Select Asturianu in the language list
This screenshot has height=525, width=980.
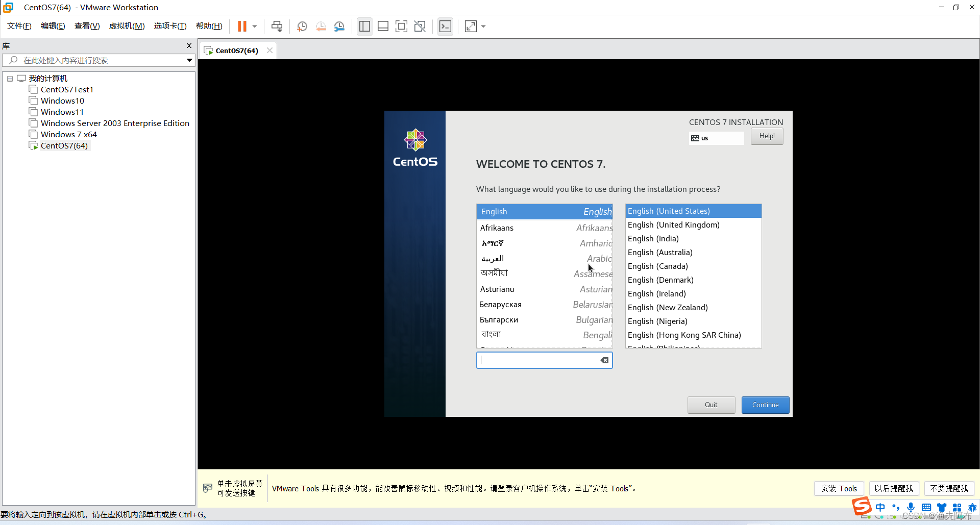(545, 289)
